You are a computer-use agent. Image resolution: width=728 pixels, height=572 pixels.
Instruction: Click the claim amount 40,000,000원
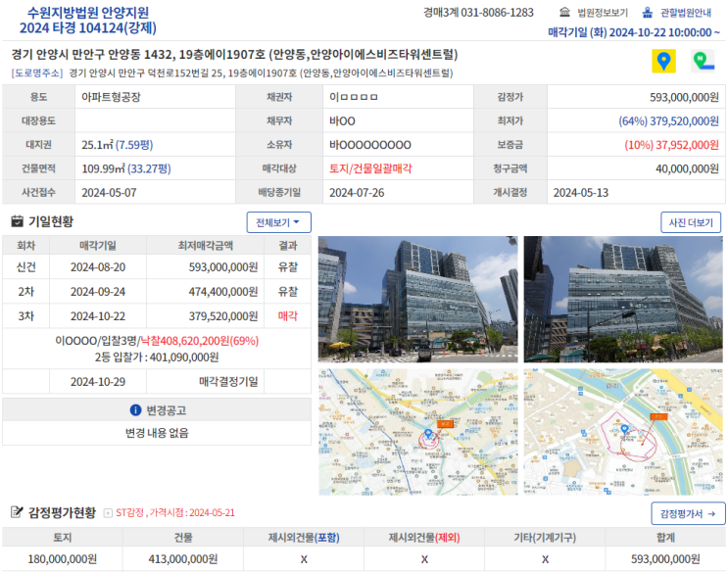(x=687, y=168)
